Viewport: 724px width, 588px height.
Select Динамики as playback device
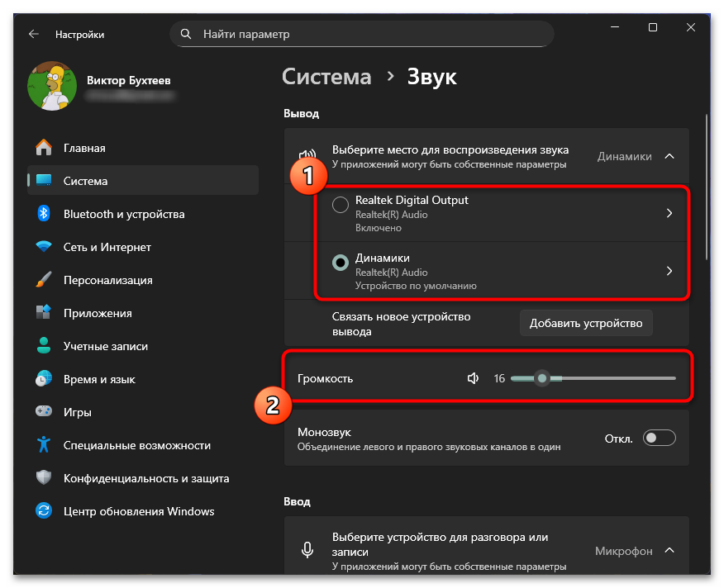pos(339,263)
